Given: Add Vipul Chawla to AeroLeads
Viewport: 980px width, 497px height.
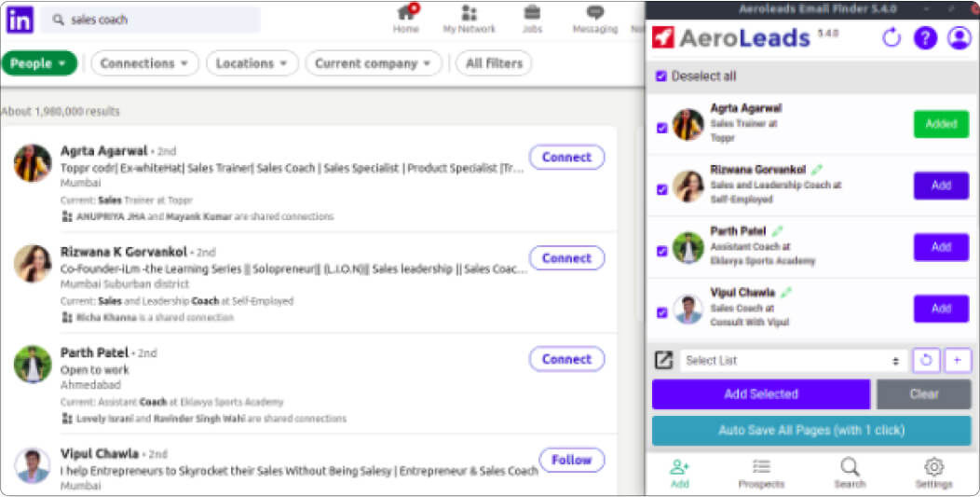Looking at the screenshot, I should point(941,309).
